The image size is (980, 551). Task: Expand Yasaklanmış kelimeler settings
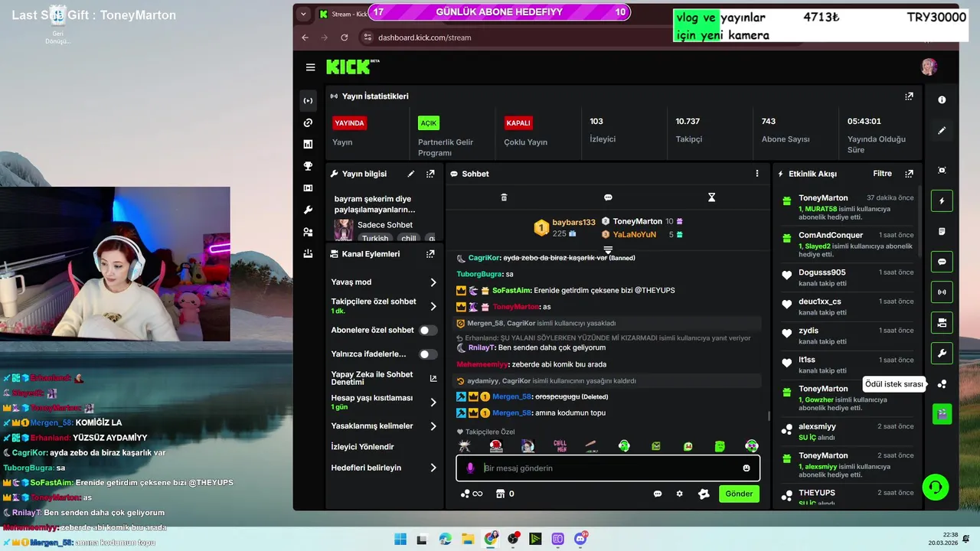click(x=433, y=426)
